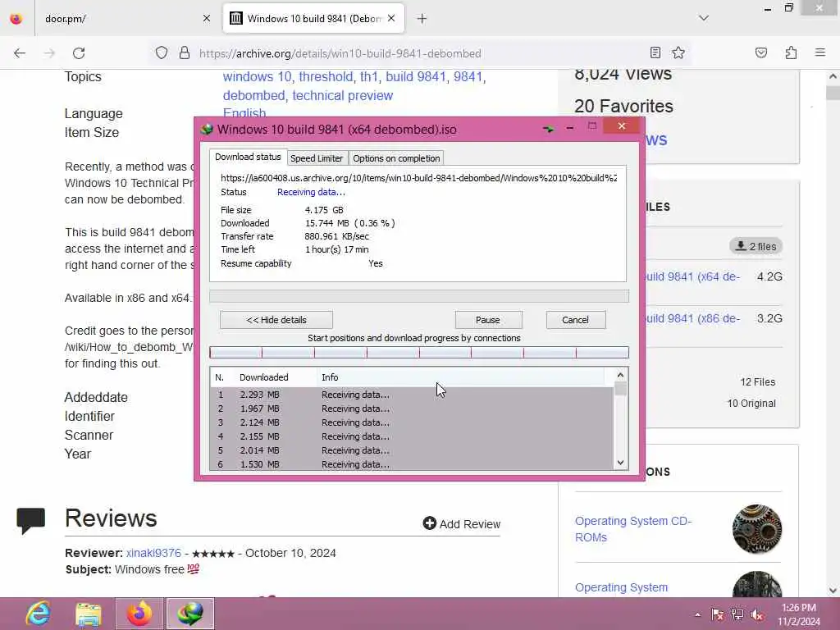Open the Firefox hamburger menu
Viewport: 840px width, 630px height.
(x=819, y=52)
